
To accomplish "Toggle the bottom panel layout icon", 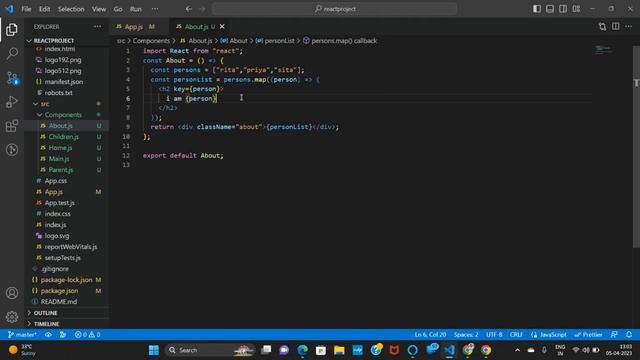I will point(550,9).
